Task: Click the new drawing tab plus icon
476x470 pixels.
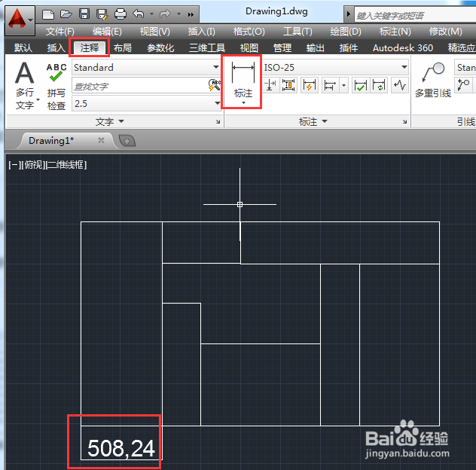Action: click(127, 141)
